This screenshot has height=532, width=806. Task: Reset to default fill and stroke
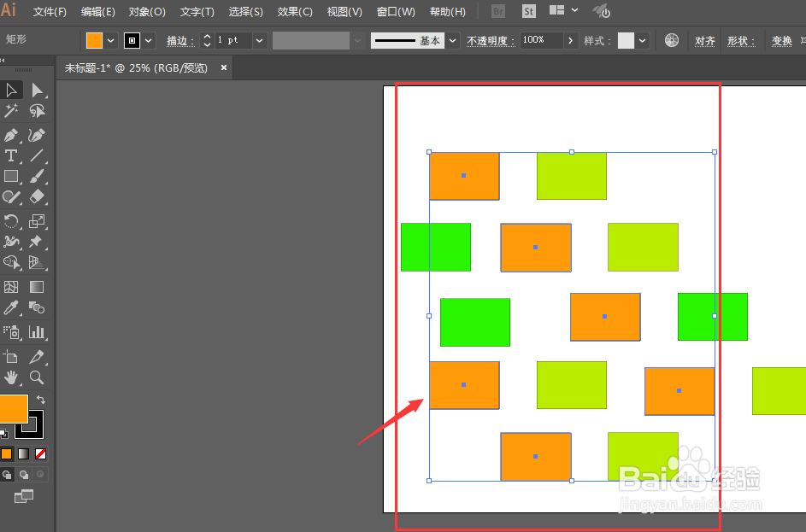click(4, 434)
